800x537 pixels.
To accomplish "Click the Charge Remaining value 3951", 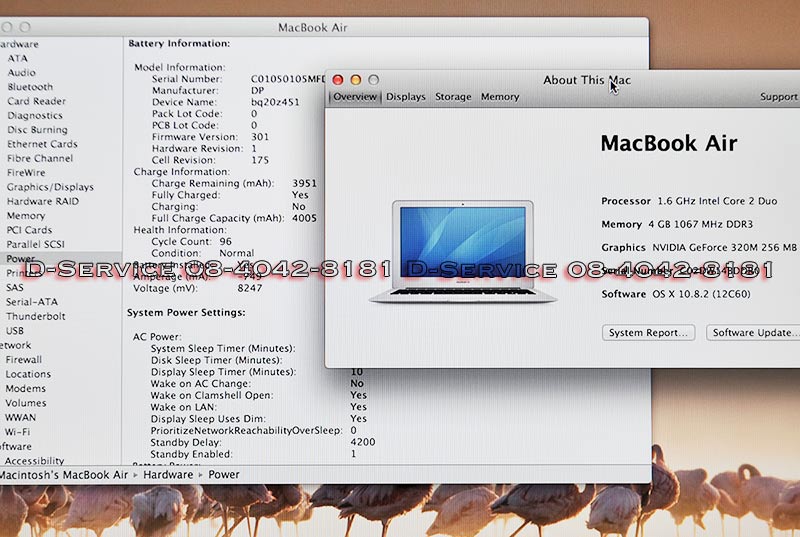I will click(304, 183).
